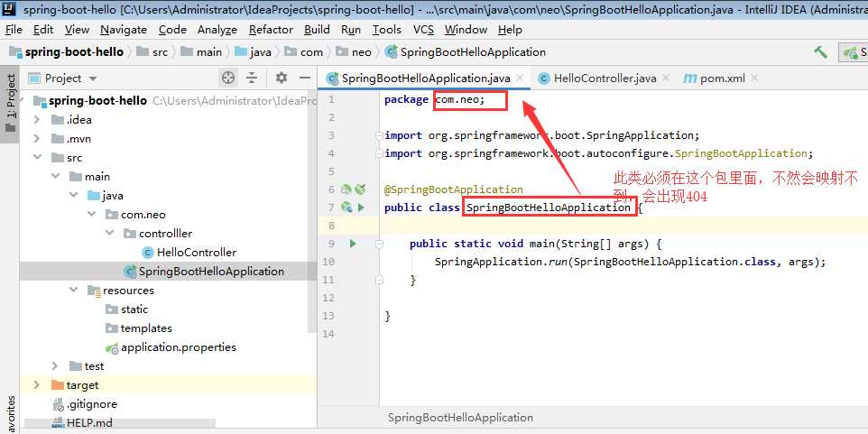The height and width of the screenshot is (434, 868).
Task: Open the 1: Project tool window stripe button
Action: [x=10, y=104]
